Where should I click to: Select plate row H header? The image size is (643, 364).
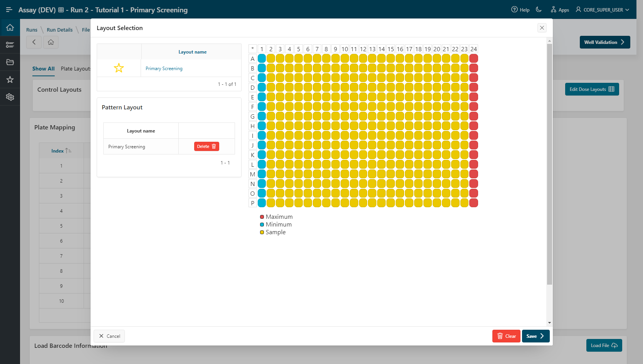[x=253, y=126]
